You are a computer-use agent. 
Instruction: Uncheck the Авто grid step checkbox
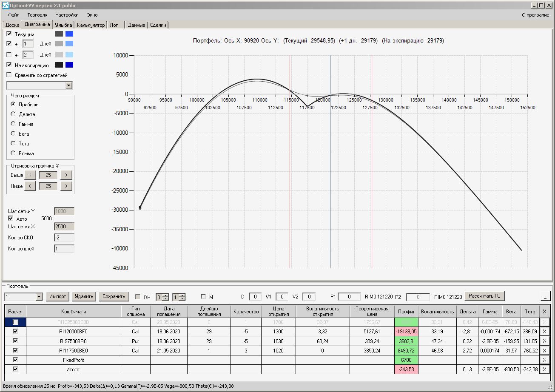[11, 219]
